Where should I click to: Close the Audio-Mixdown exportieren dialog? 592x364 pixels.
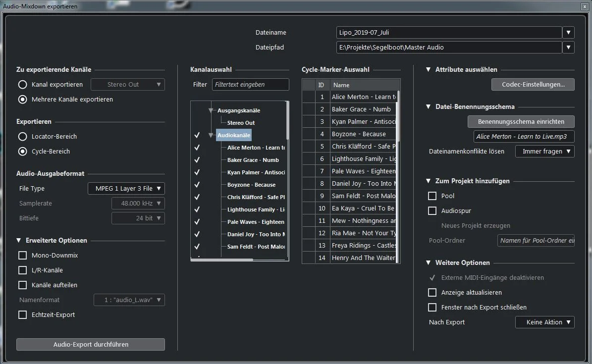coord(584,6)
